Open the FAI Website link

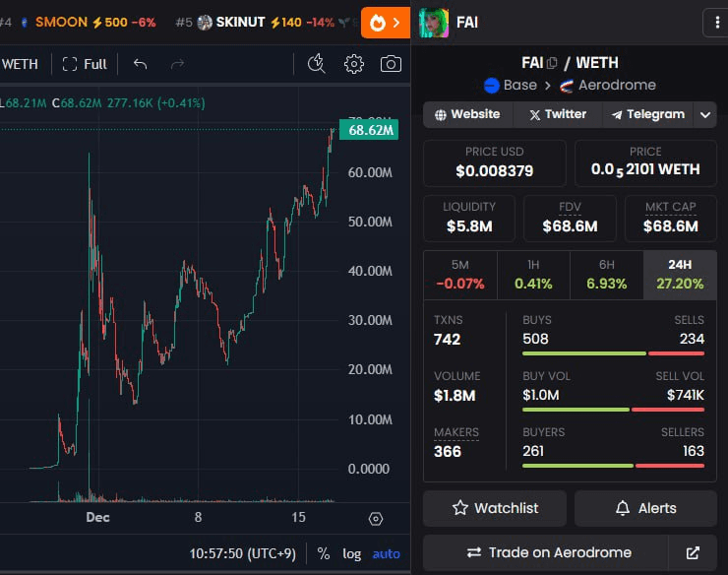[468, 114]
